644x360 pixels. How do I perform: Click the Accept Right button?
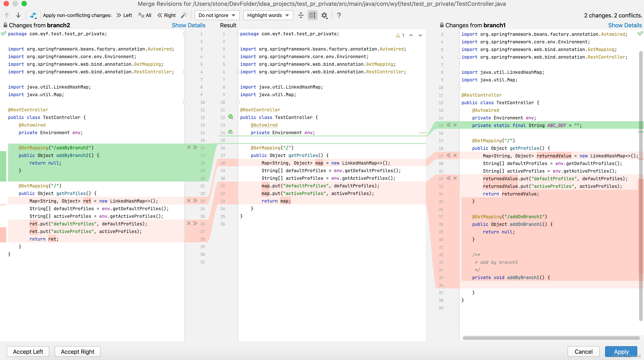pyautogui.click(x=78, y=352)
